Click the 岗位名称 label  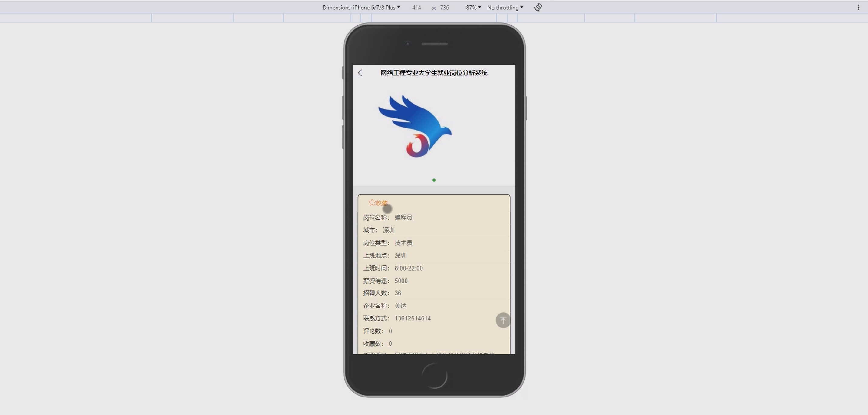[x=376, y=217]
